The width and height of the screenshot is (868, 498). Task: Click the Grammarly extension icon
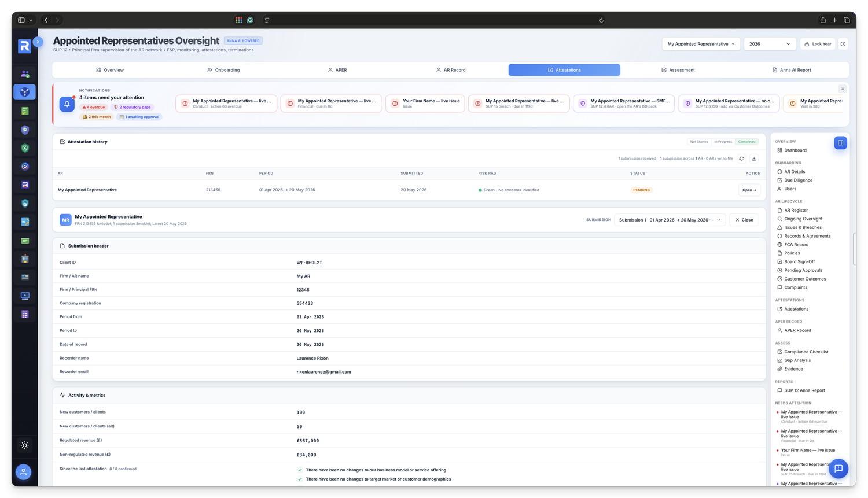pyautogui.click(x=250, y=20)
